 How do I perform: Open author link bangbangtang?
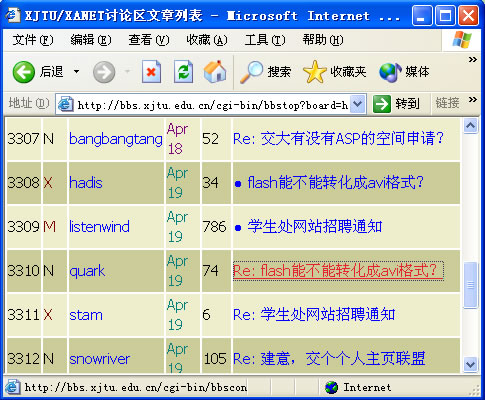(116, 139)
